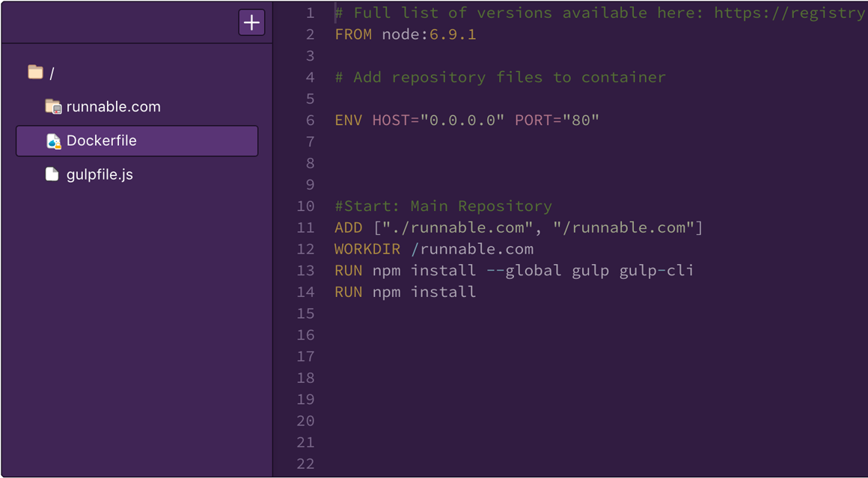Click line number 1 in the gutter
The width and height of the screenshot is (868, 478).
click(x=310, y=13)
